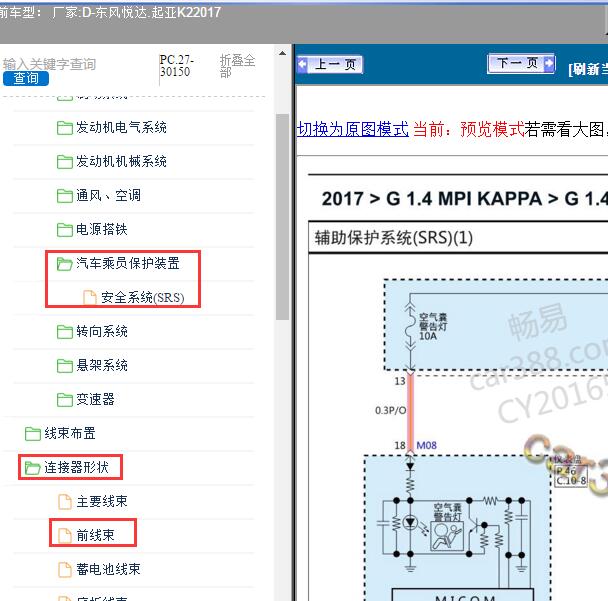Open the 转向系统 folder icon
608x601 pixels.
64,332
